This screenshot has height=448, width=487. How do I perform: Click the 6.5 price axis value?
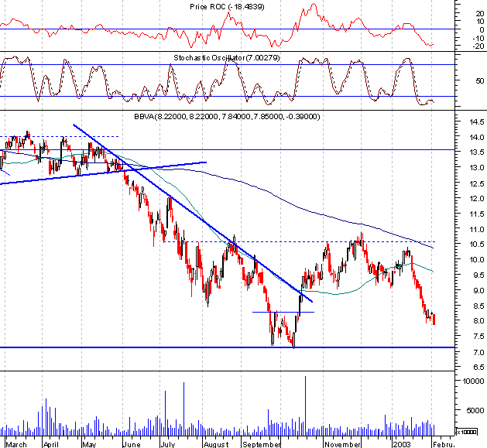click(478, 367)
